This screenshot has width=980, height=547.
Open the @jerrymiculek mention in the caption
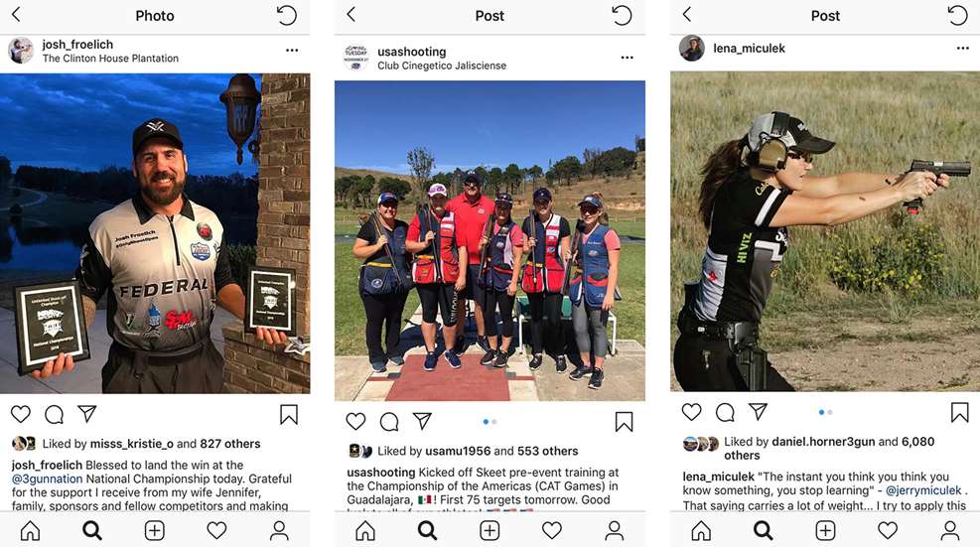[923, 490]
